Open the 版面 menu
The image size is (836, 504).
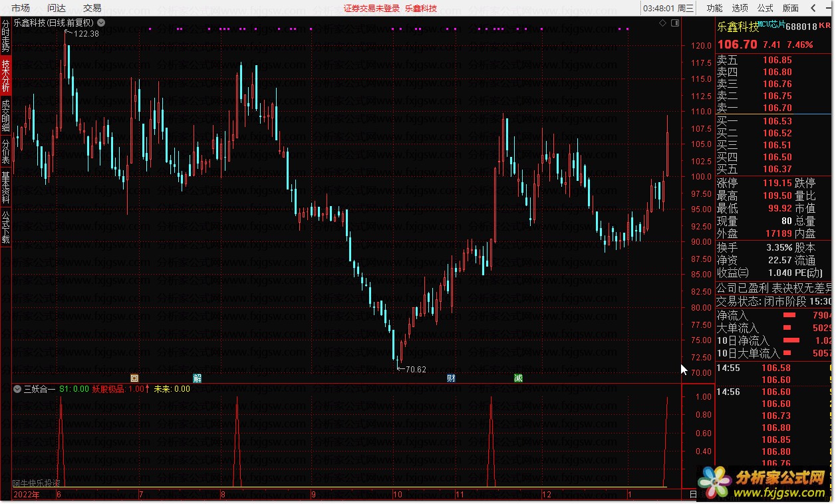(790, 8)
